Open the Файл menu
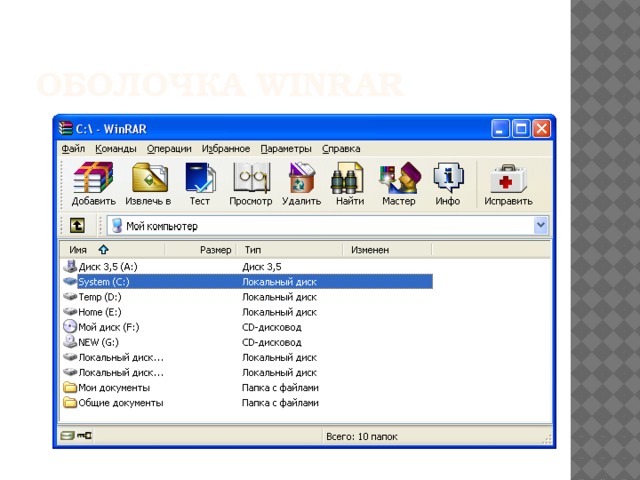Screen dimensions: 640x480 point(73,149)
